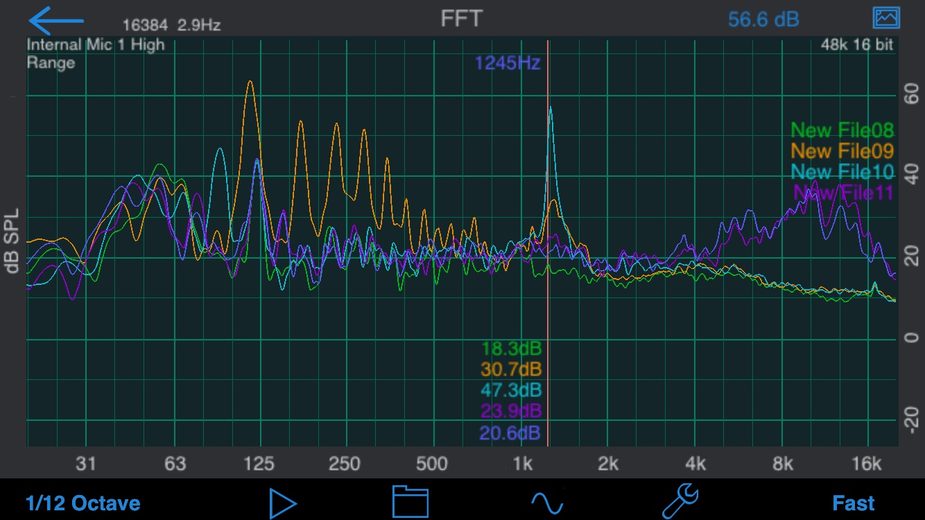
Task: Select the New File10 legend entry
Action: pyautogui.click(x=842, y=172)
